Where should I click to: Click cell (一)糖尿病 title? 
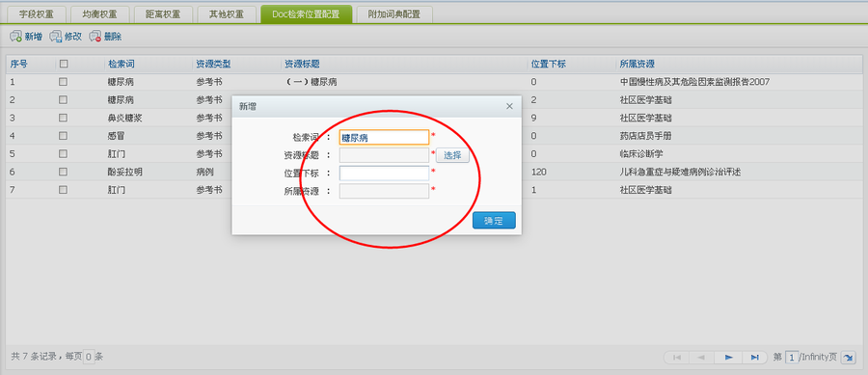311,82
